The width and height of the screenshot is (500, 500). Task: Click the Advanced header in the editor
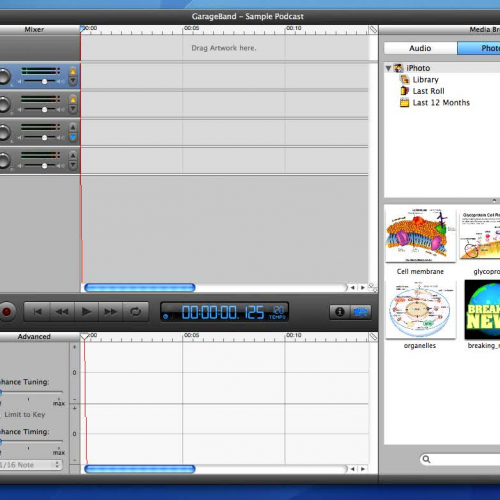34,337
